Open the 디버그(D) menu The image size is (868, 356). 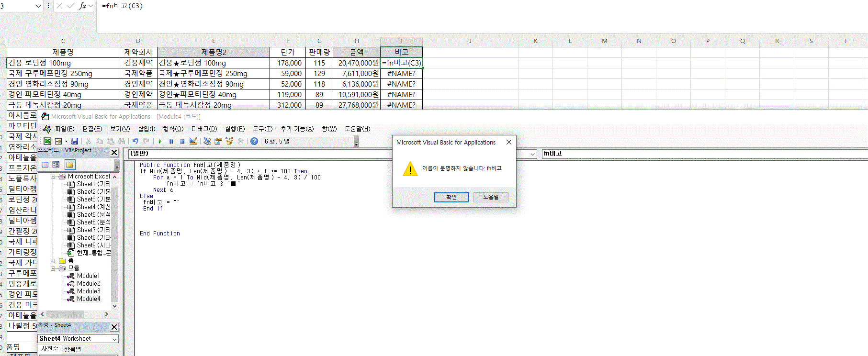204,129
